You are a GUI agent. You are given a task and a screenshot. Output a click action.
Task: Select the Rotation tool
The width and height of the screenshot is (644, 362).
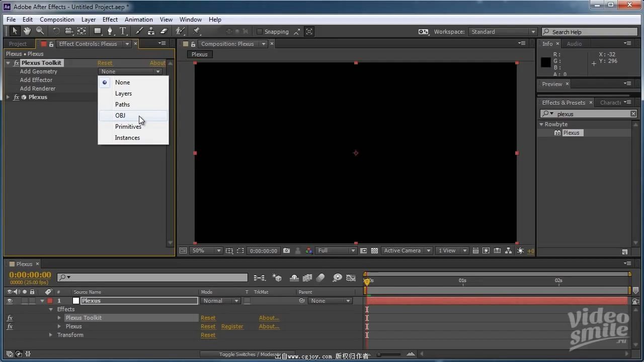[x=56, y=31]
